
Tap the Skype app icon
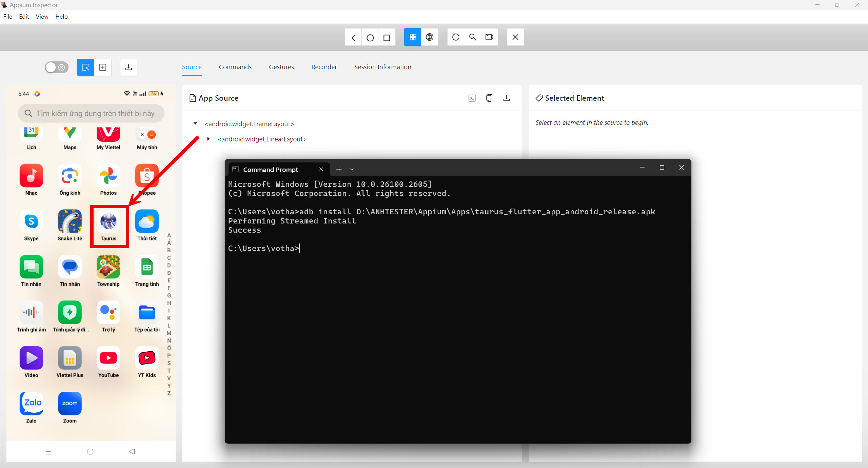tap(31, 221)
